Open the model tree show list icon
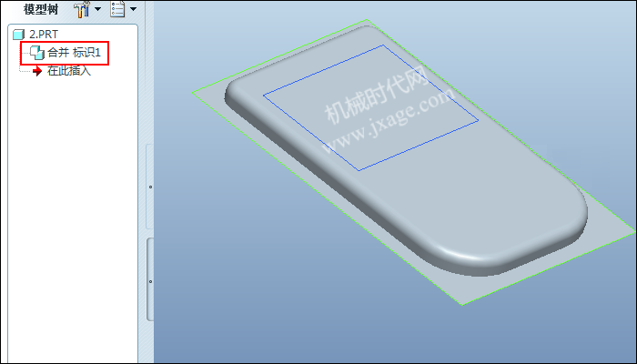Image resolution: width=637 pixels, height=364 pixels. [x=117, y=9]
